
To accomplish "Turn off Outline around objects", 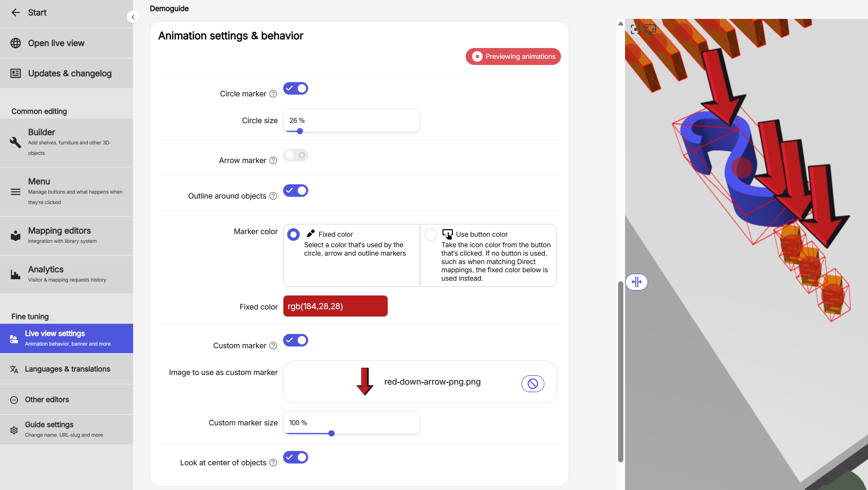I will point(296,190).
